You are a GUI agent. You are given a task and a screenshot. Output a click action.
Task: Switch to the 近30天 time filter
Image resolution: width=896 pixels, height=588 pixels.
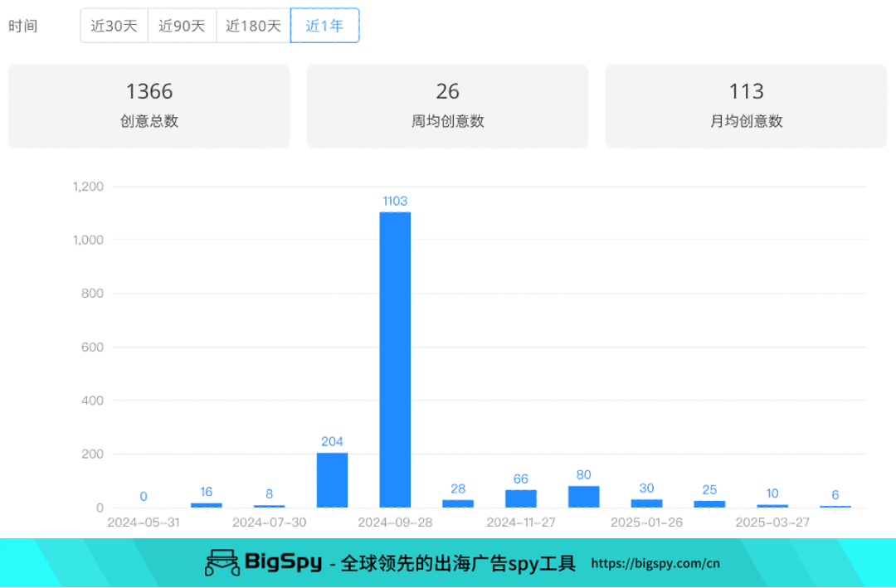[x=114, y=26]
